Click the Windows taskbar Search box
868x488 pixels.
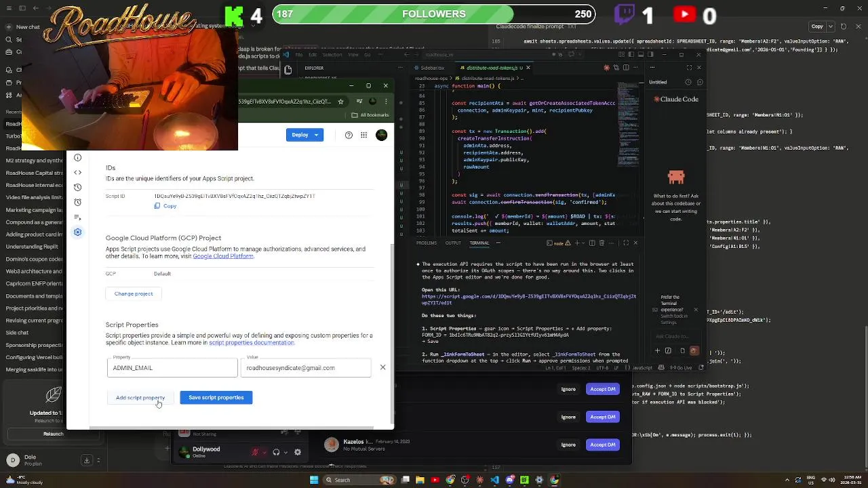pyautogui.click(x=360, y=480)
